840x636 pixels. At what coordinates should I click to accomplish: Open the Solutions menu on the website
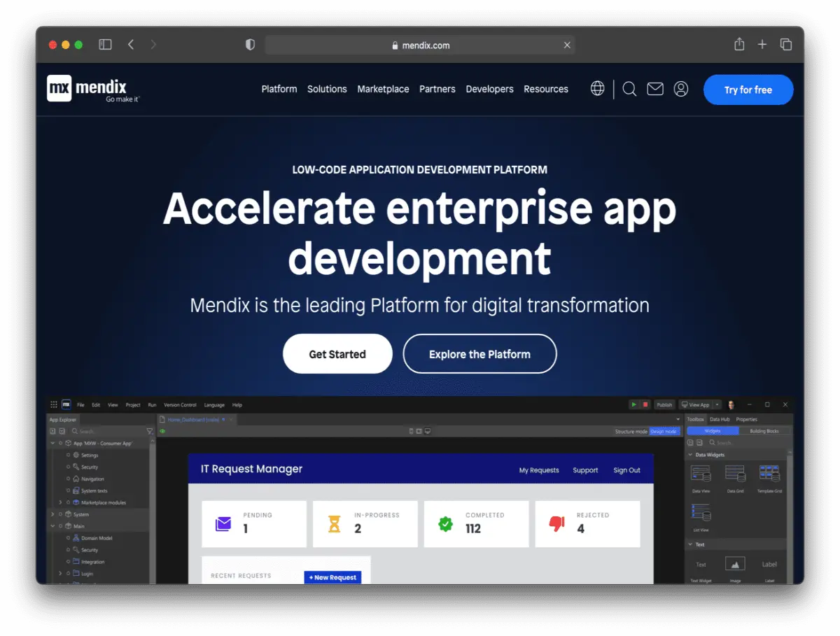pyautogui.click(x=327, y=89)
